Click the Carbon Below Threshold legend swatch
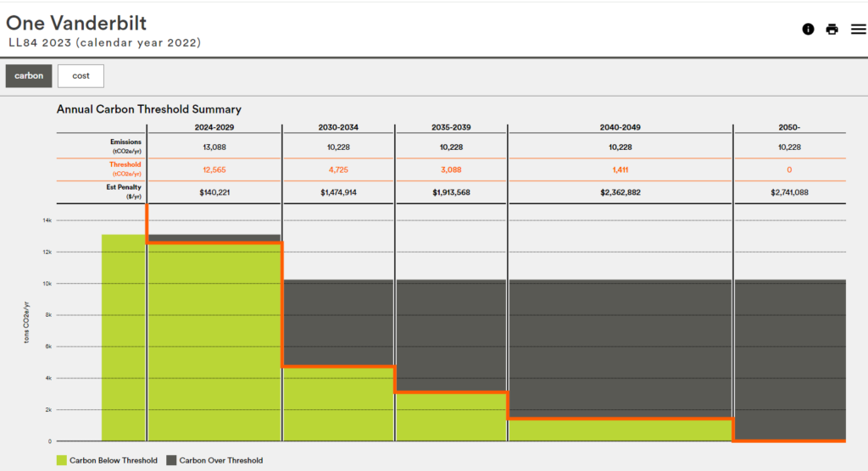868x471 pixels. (62, 461)
